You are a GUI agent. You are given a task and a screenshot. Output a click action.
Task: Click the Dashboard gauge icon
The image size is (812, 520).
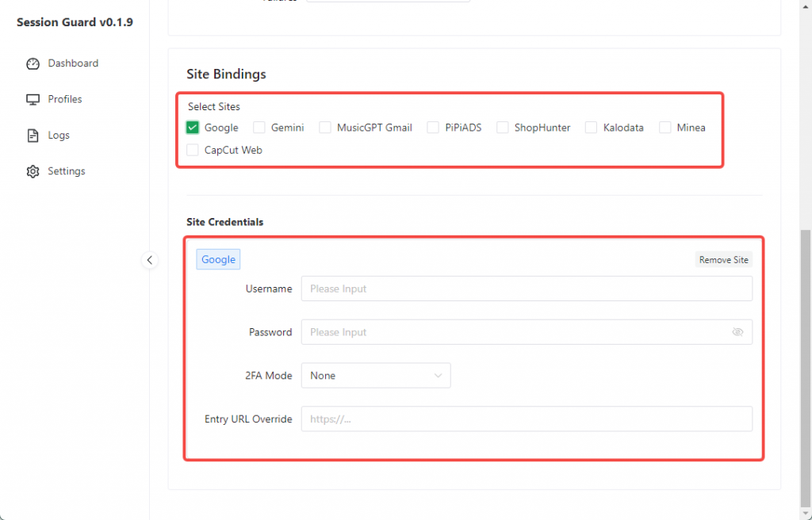tap(33, 63)
